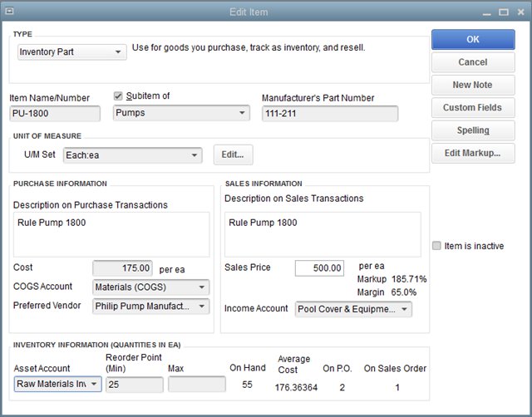Run Spelling check
The image size is (532, 417).
tap(472, 130)
